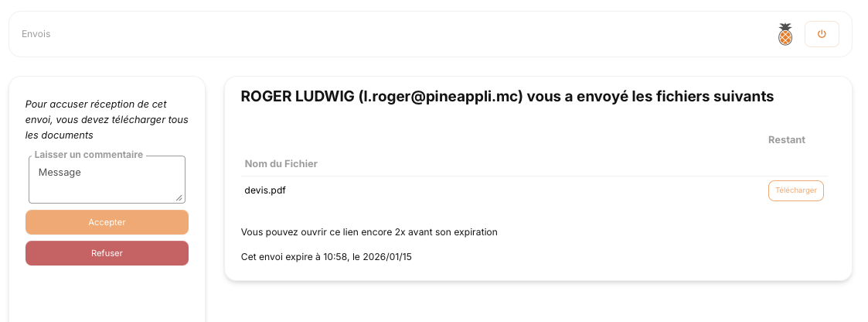868x322 pixels.
Task: Click the Laisser un commentaire label
Action: (x=89, y=155)
